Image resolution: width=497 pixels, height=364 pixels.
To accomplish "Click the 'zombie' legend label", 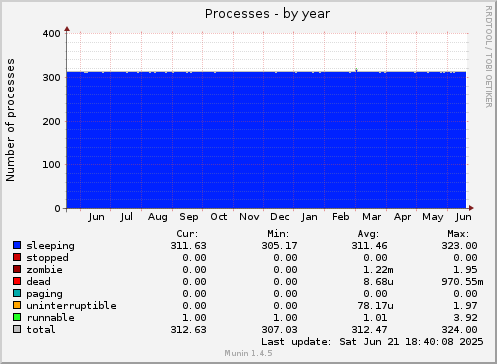I will pyautogui.click(x=44, y=270).
